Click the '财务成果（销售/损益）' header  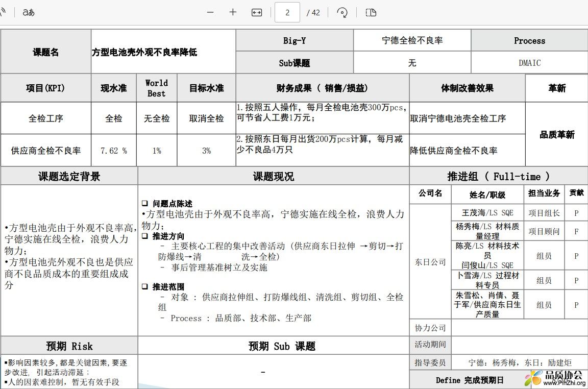pyautogui.click(x=322, y=88)
